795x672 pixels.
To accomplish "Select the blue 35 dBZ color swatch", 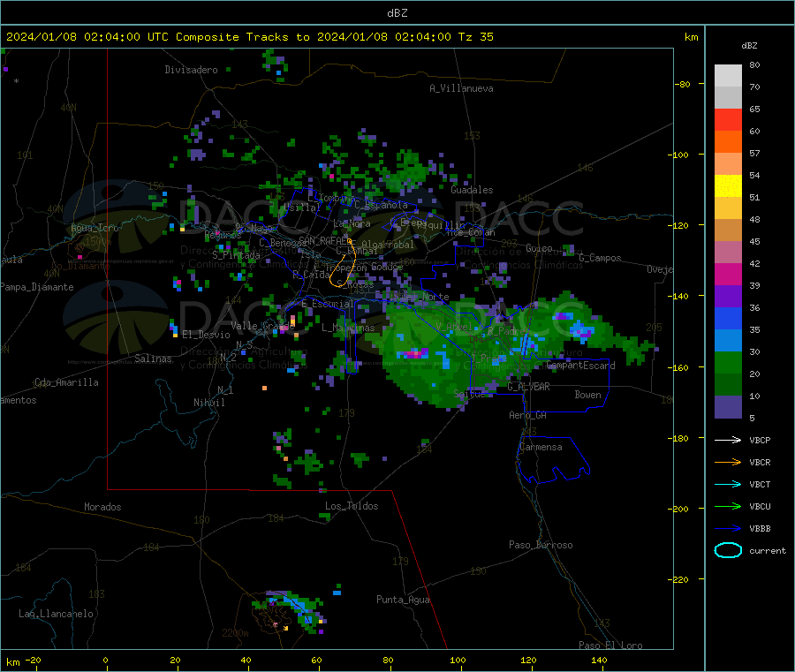I will (728, 318).
